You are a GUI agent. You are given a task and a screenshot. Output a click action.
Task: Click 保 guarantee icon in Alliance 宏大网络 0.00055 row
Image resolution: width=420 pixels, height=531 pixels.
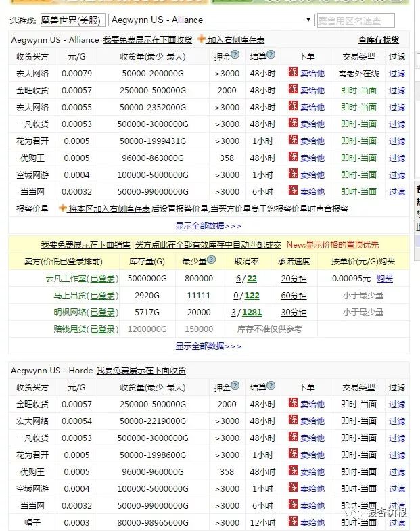[x=293, y=106]
